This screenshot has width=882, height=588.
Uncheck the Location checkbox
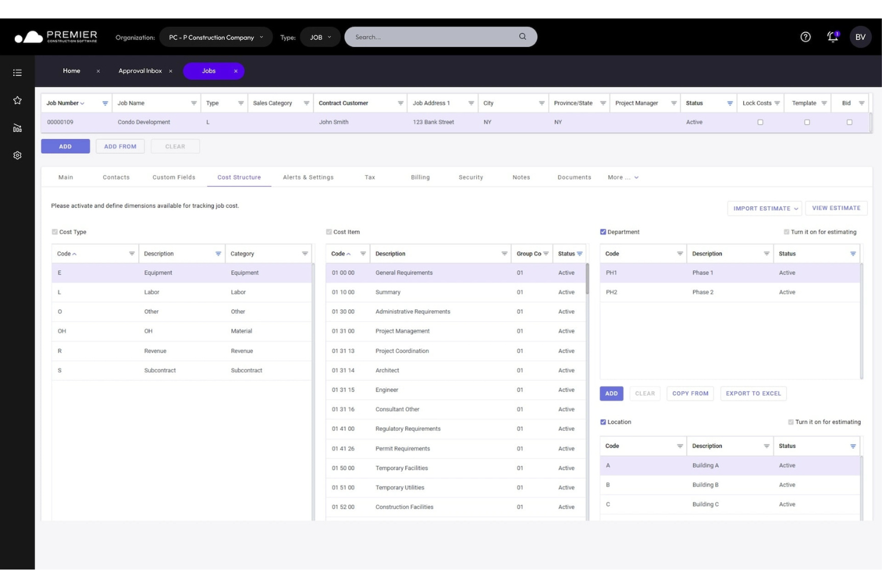click(603, 422)
